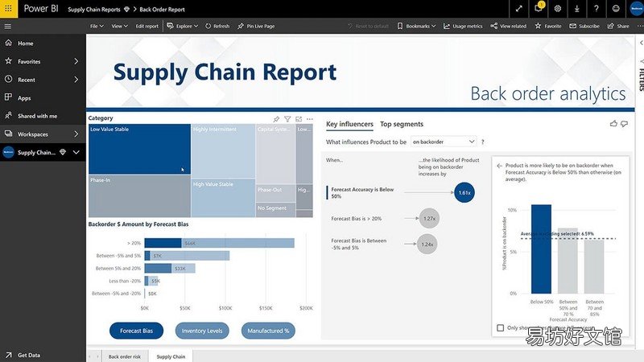
Task: Select 1.27x influencer bubble
Action: [429, 218]
